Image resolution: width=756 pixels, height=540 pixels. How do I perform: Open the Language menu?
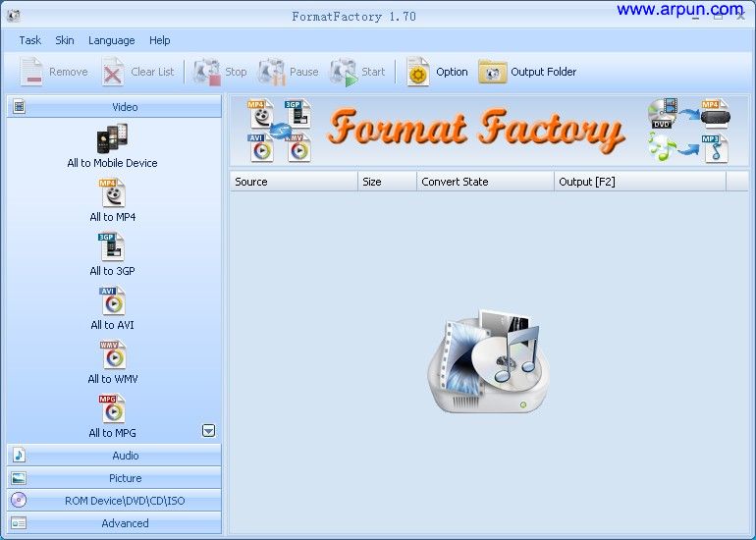(x=111, y=41)
